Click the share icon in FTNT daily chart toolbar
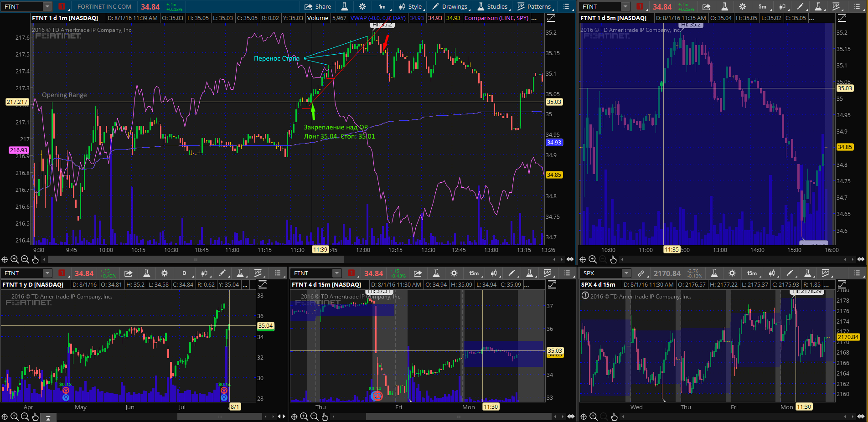This screenshot has width=868, height=422. (x=129, y=273)
